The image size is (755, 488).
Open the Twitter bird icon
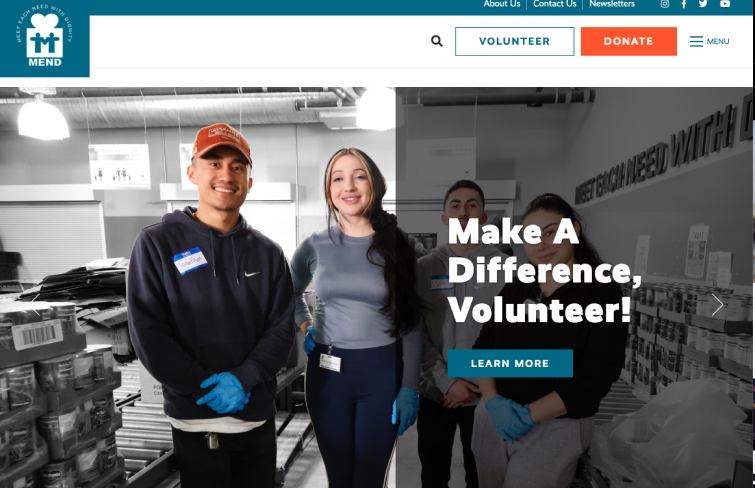(x=703, y=4)
